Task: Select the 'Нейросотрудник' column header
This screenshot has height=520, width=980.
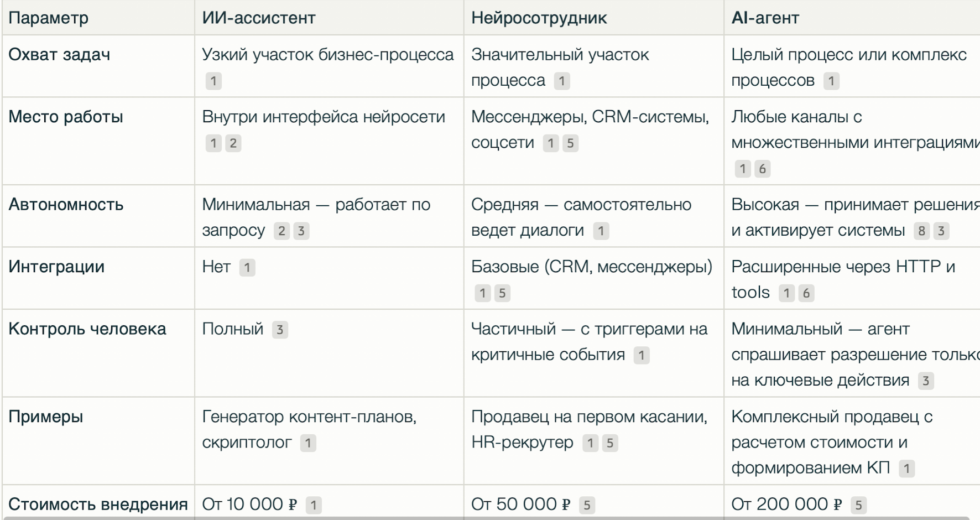Action: coord(539,17)
